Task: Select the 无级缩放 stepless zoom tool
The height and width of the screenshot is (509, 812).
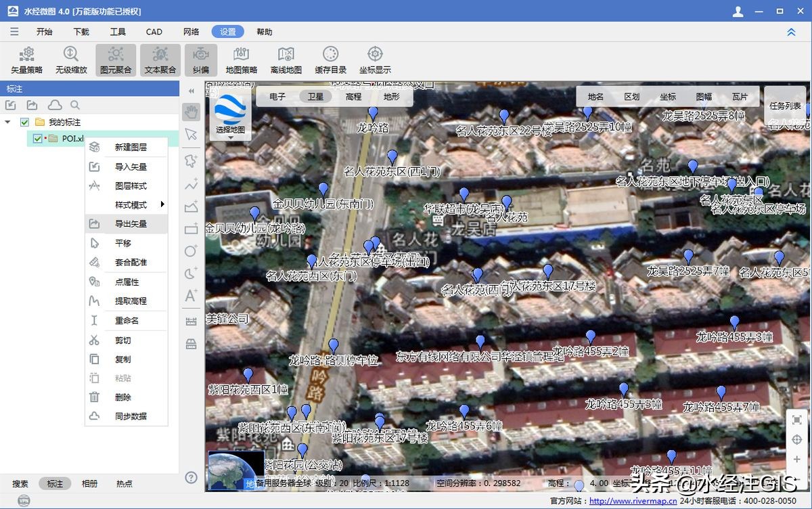Action: tap(71, 60)
